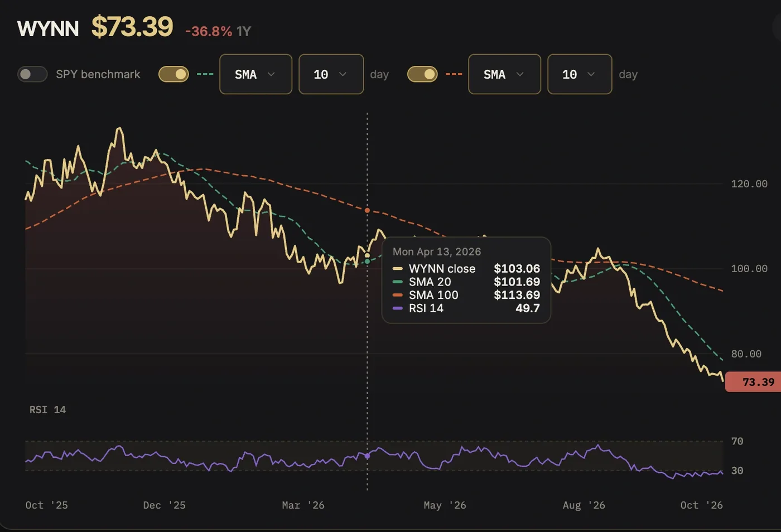Click the Mar '26 date axis label
This screenshot has height=532, width=781.
pos(303,505)
